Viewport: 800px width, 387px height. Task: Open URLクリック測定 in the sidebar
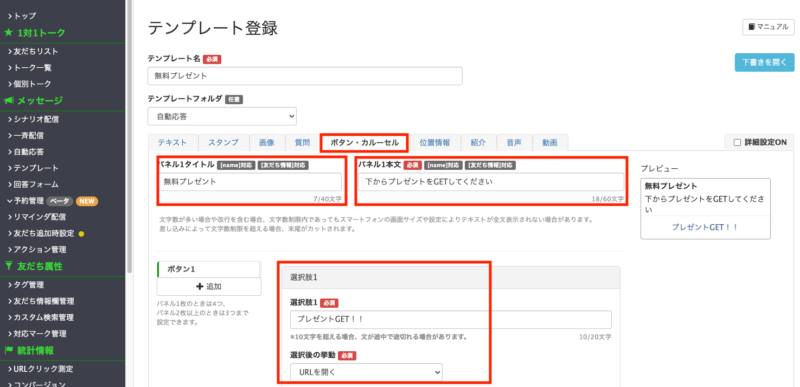(x=40, y=369)
